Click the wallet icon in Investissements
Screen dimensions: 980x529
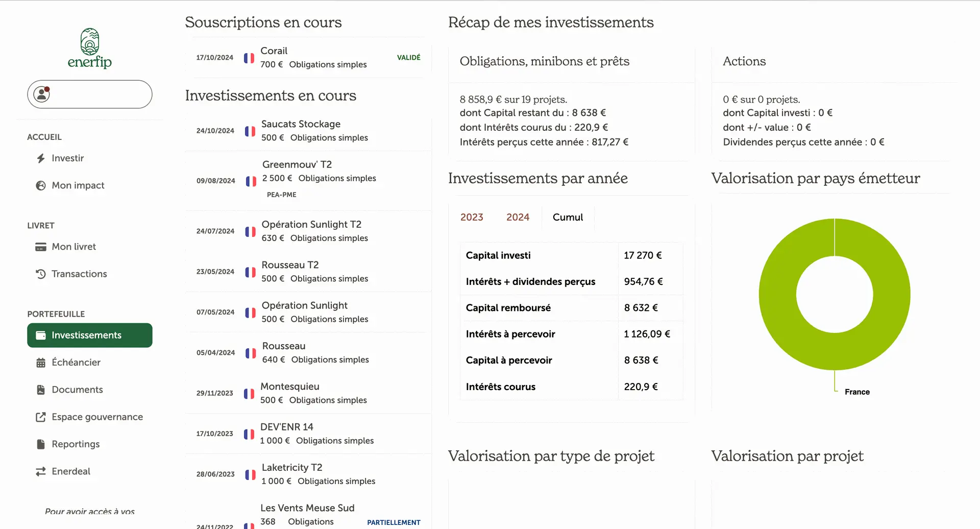[x=41, y=335]
